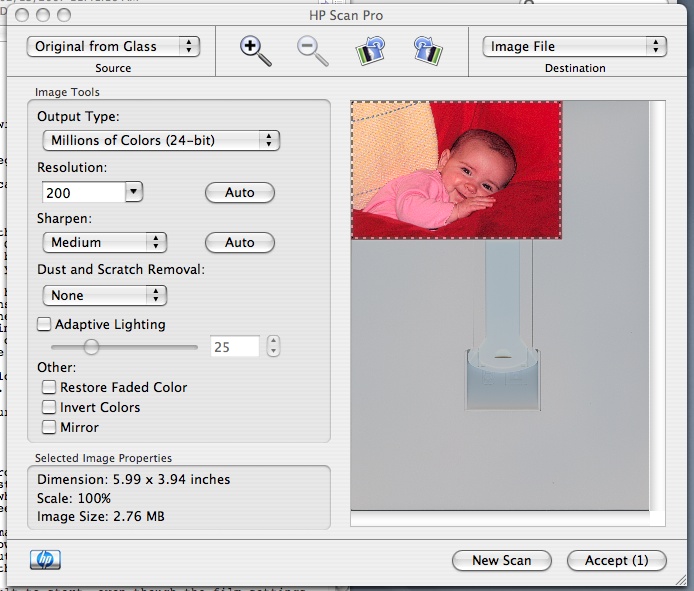Open the Sharpen Medium dropdown
This screenshot has height=591, width=694.
[104, 242]
